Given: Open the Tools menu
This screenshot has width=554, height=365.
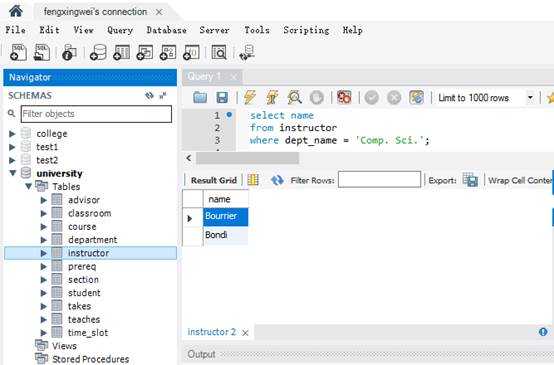Looking at the screenshot, I should 257,30.
